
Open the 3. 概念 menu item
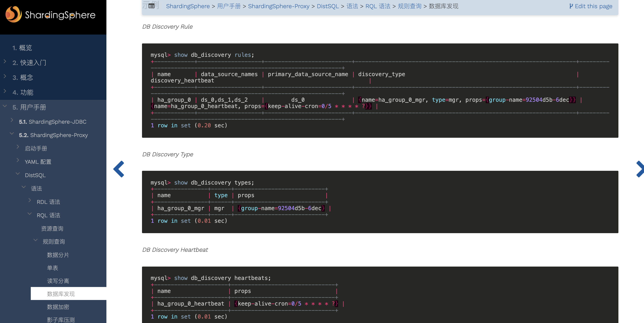coord(23,78)
